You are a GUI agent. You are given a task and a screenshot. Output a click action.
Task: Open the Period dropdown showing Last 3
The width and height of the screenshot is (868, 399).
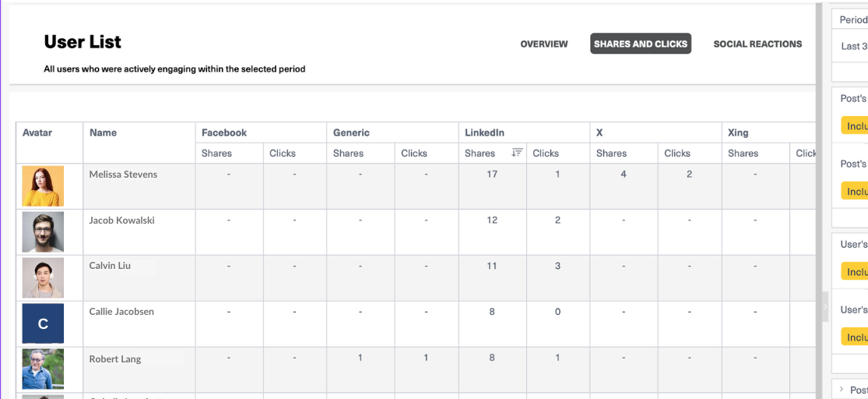[x=850, y=46]
